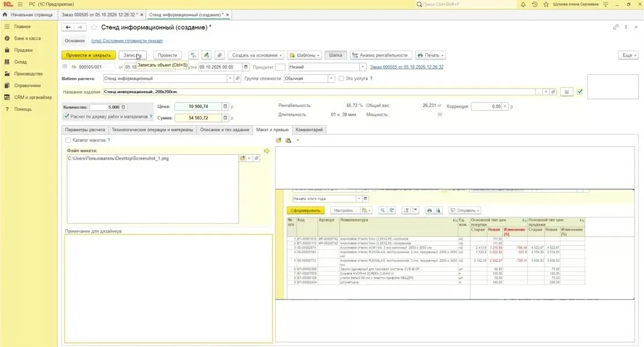Uncheck Расчет по дереву работ и материалов
This screenshot has height=347, width=644.
(x=66, y=117)
